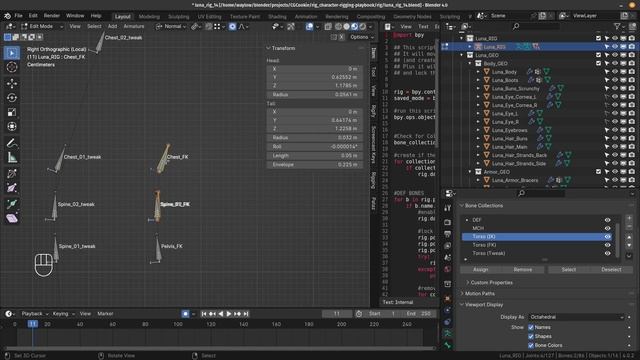This screenshot has height=360, width=640.
Task: Select the Bone Size tool
Action: pos(12,188)
